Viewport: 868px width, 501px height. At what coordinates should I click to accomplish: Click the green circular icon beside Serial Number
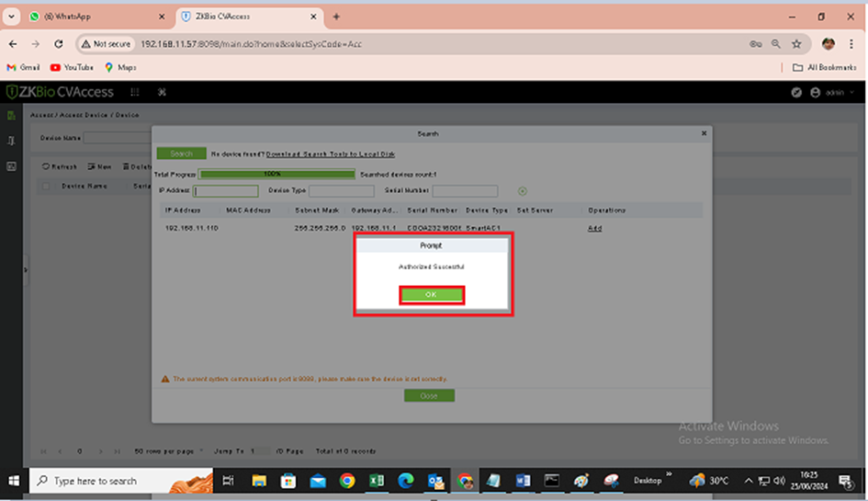click(522, 191)
